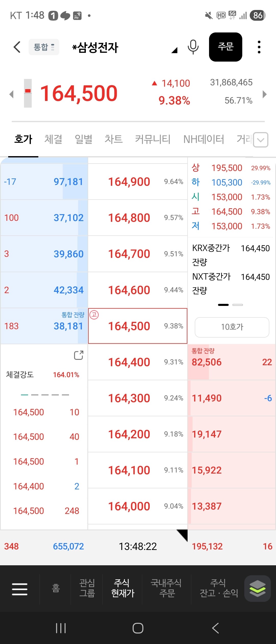The image size is (276, 644).
Task: Select the 164,900 ask price row
Action: coord(138,182)
